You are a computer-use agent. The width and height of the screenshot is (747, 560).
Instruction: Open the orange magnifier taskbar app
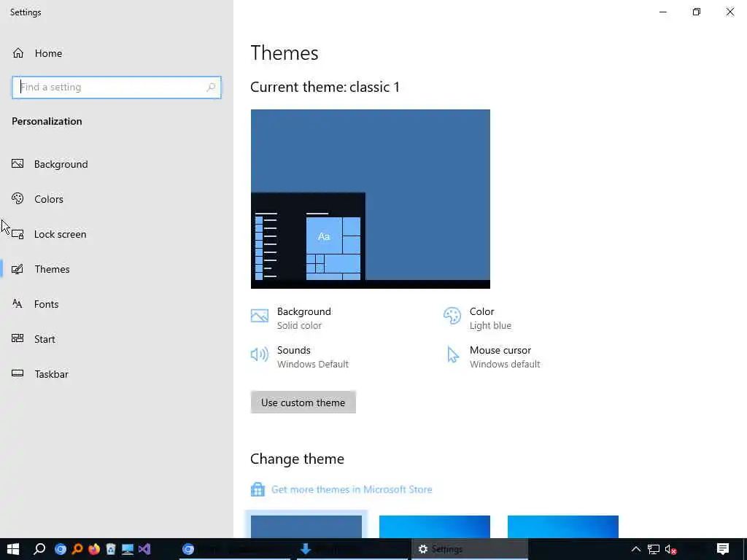click(77, 549)
